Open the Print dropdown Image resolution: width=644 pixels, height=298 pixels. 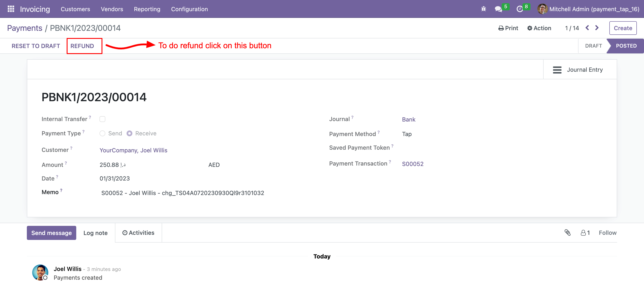tap(508, 28)
